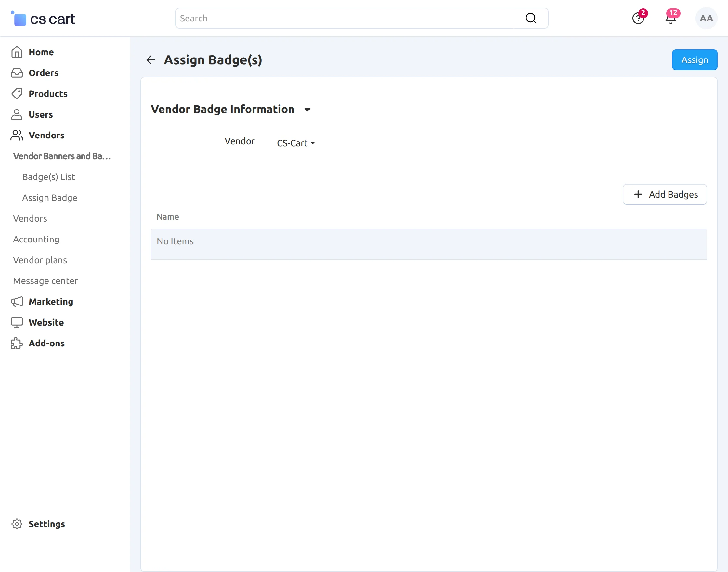
Task: Expand the Products menu in sidebar
Action: 48,94
